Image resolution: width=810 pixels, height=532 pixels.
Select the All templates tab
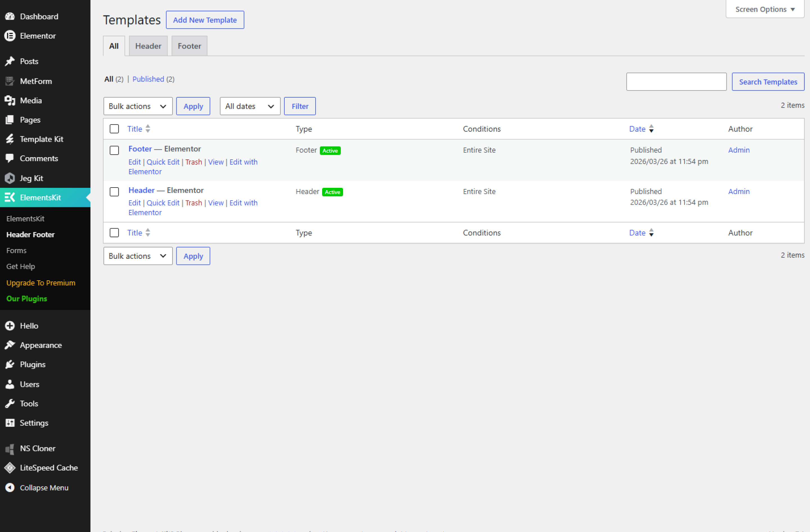tap(114, 46)
